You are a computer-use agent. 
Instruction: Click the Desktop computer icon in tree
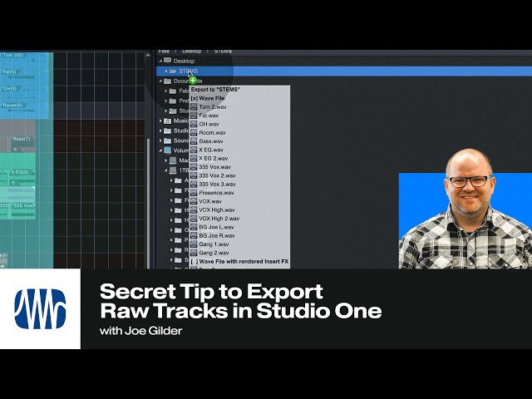[x=167, y=61]
